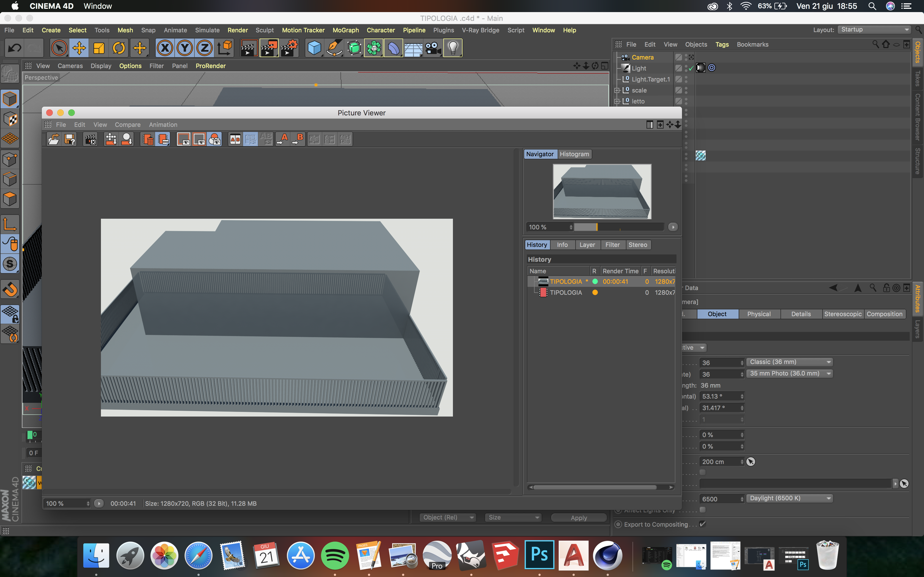Image resolution: width=924 pixels, height=577 pixels.
Task: Open Edit Render Settings icon
Action: click(x=289, y=48)
